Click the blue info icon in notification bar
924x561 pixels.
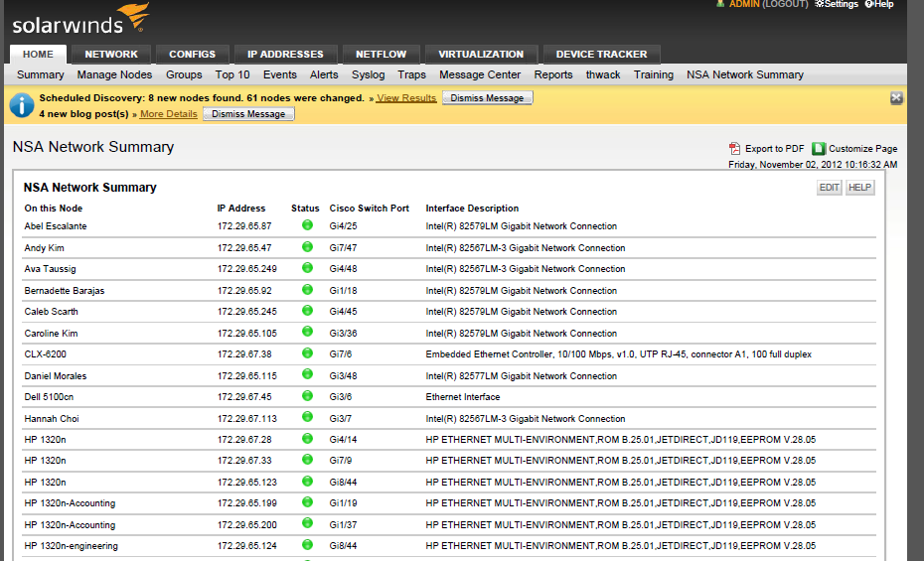coord(22,106)
